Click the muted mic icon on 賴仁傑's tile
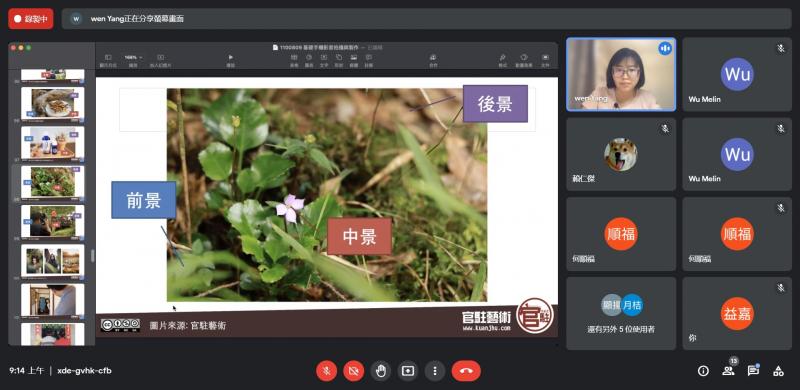The height and width of the screenshot is (390, 800). pyautogui.click(x=665, y=129)
